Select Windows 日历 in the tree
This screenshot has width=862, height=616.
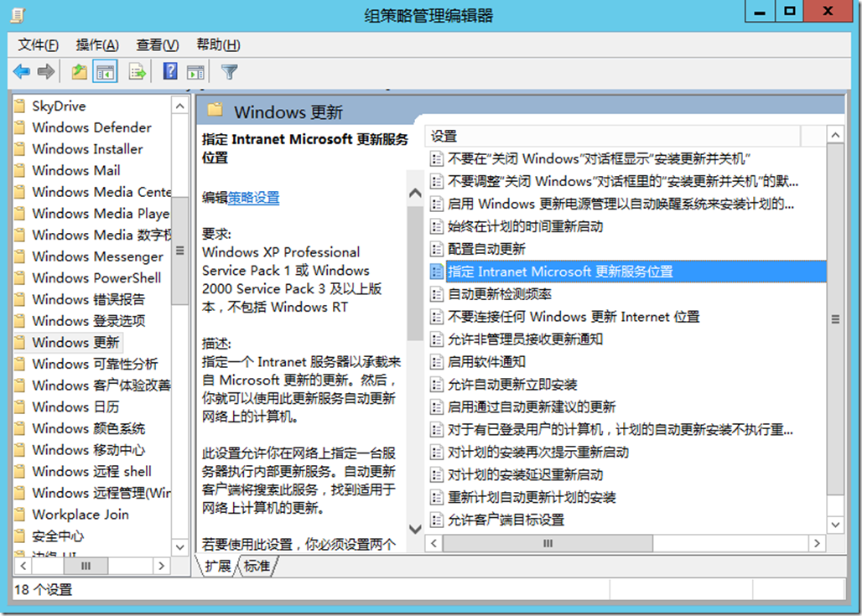coord(75,406)
